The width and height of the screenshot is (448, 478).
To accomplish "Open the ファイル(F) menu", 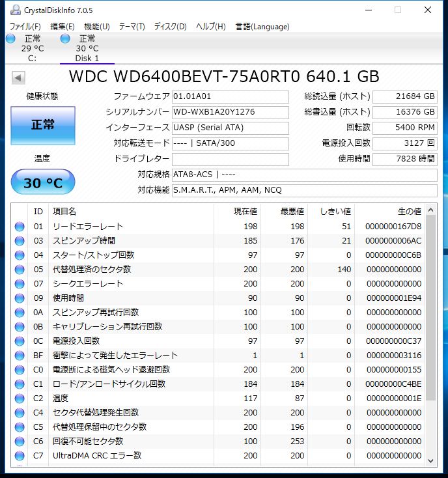I will pos(25,27).
